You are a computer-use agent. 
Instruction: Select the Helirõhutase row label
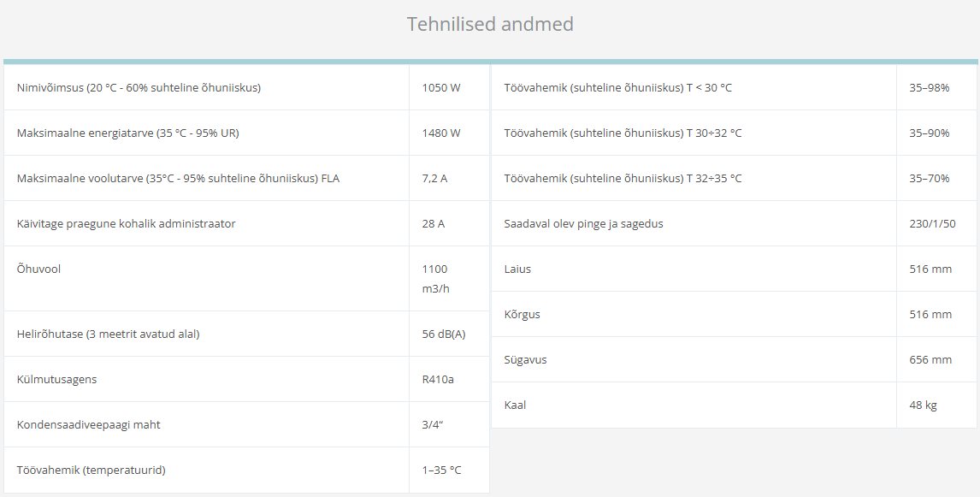coord(108,334)
